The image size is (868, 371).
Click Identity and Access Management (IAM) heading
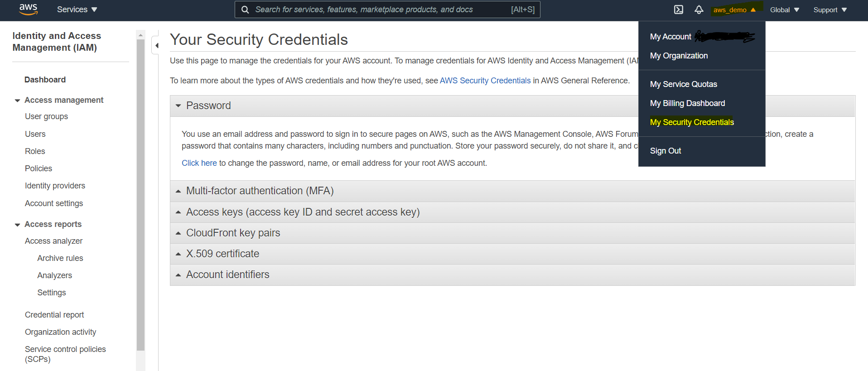57,42
